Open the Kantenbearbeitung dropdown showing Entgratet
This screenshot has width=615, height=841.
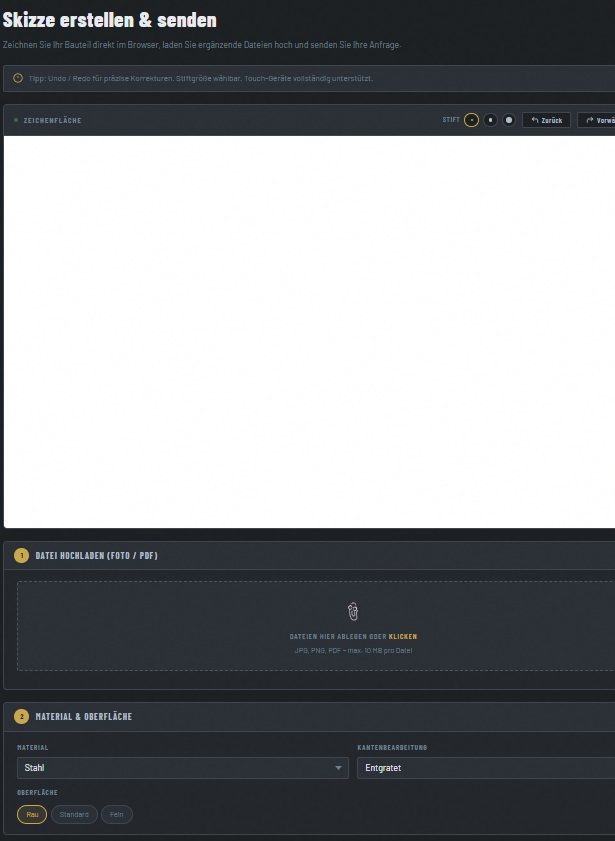tap(485, 768)
